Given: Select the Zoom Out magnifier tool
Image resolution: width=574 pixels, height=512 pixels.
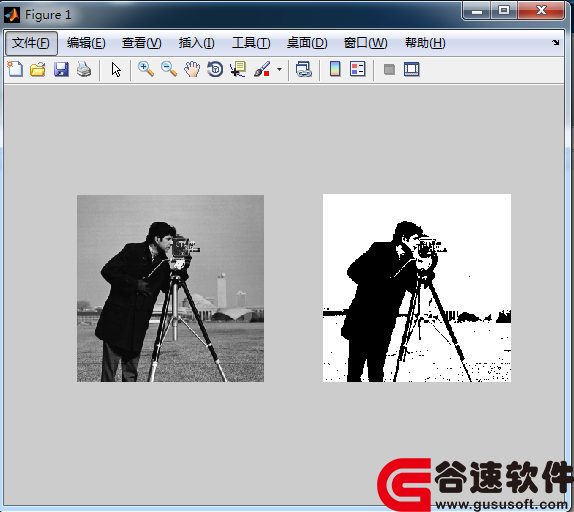Looking at the screenshot, I should (x=169, y=69).
